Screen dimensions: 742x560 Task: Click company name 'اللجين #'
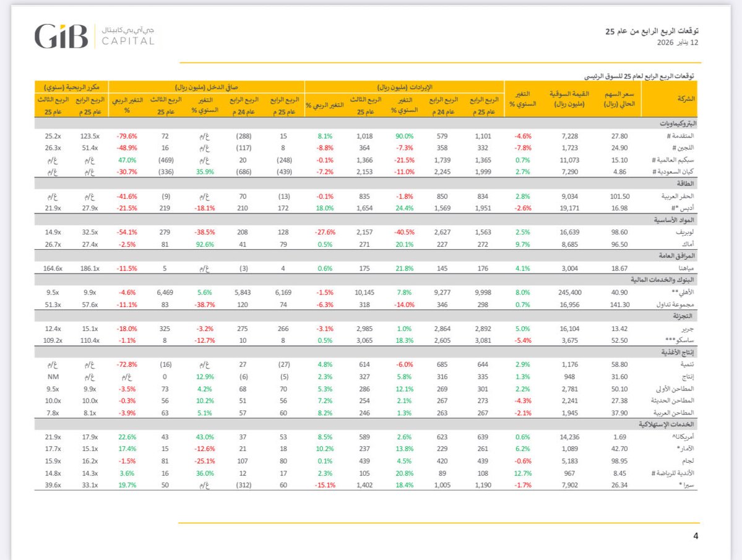click(x=683, y=148)
